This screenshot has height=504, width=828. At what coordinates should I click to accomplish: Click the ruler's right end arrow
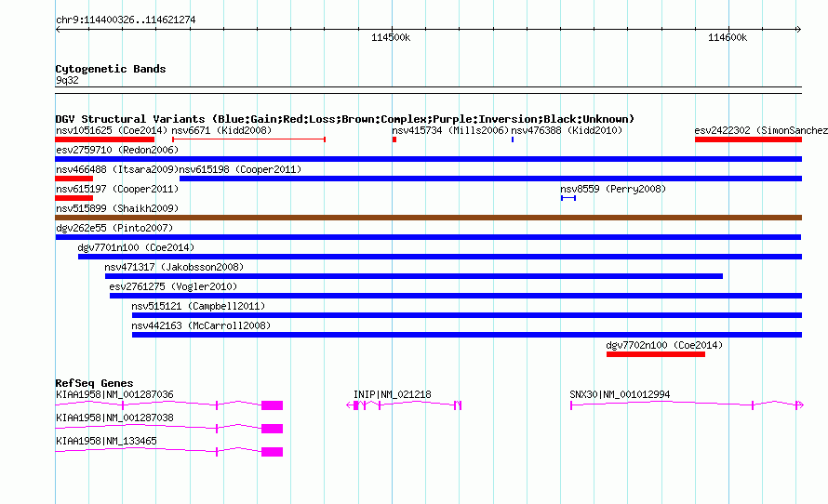pyautogui.click(x=798, y=30)
